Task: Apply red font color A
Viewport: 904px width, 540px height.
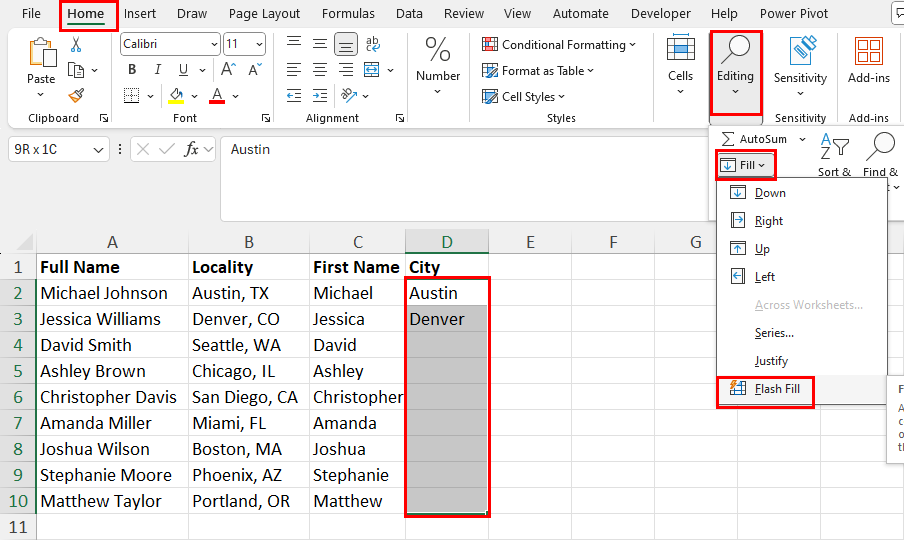Action: (x=217, y=96)
